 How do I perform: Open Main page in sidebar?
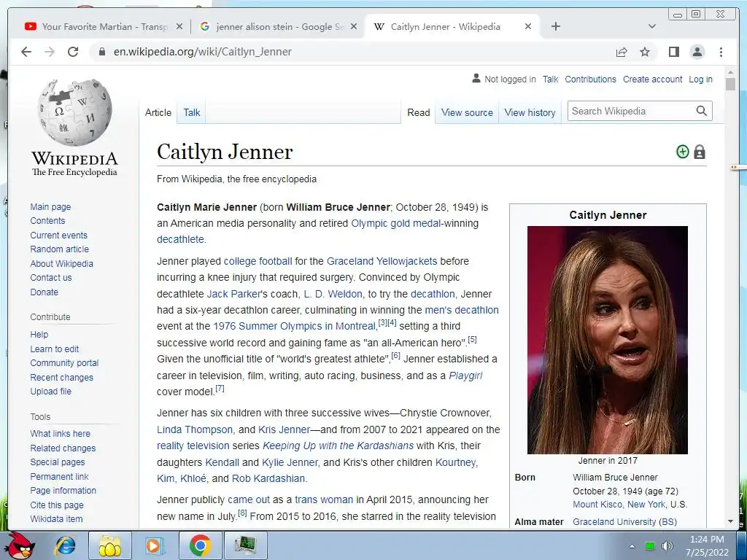pyautogui.click(x=50, y=206)
